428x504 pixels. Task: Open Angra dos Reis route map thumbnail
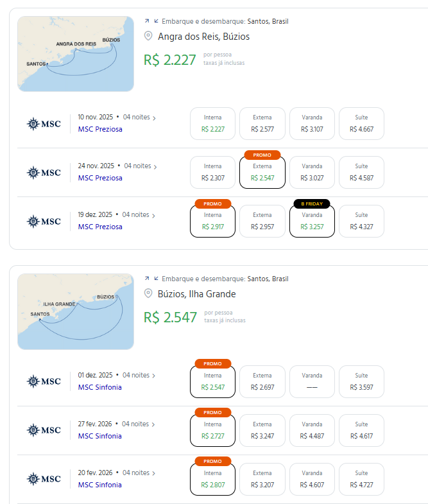tap(76, 54)
